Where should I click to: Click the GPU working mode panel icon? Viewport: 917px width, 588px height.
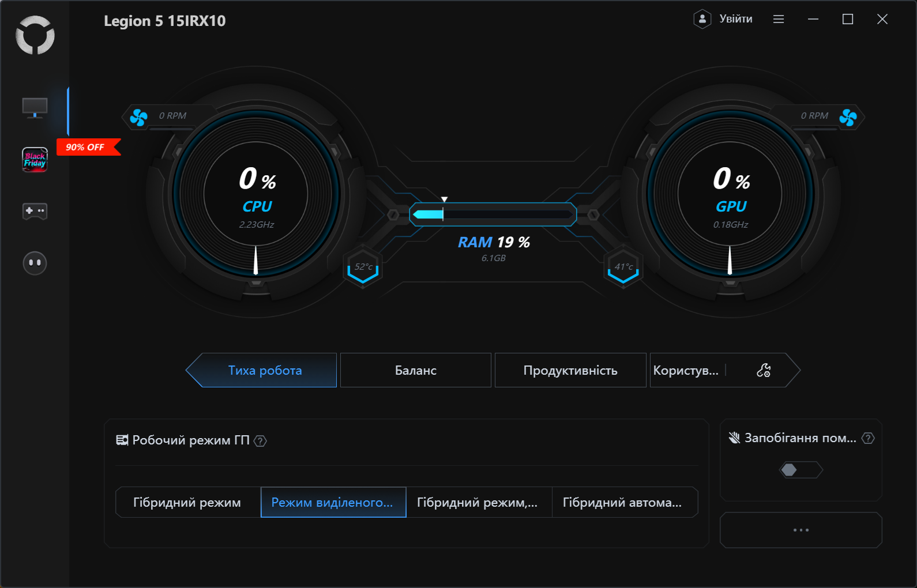(122, 440)
